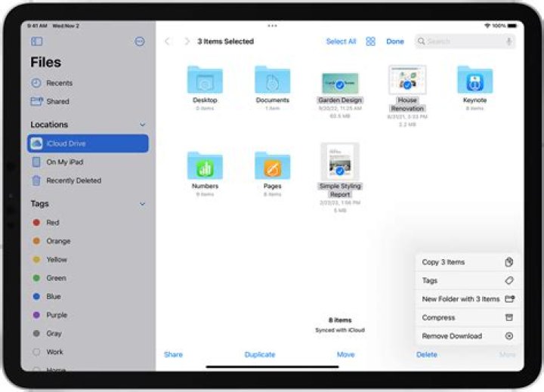
Task: Tap the multitasking three-dots at top
Action: 272,26
